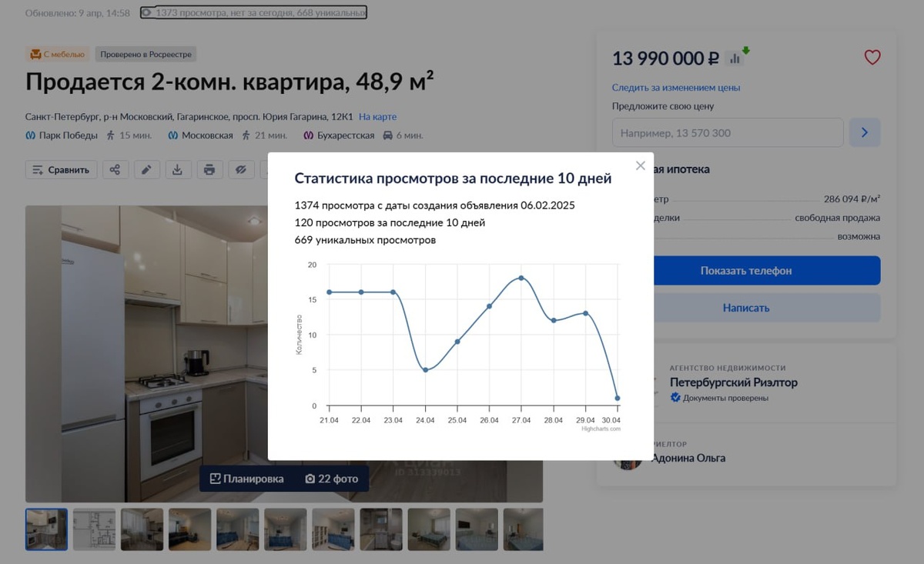
Task: Click price per meter 286 094 ₽/м²
Action: tap(852, 199)
